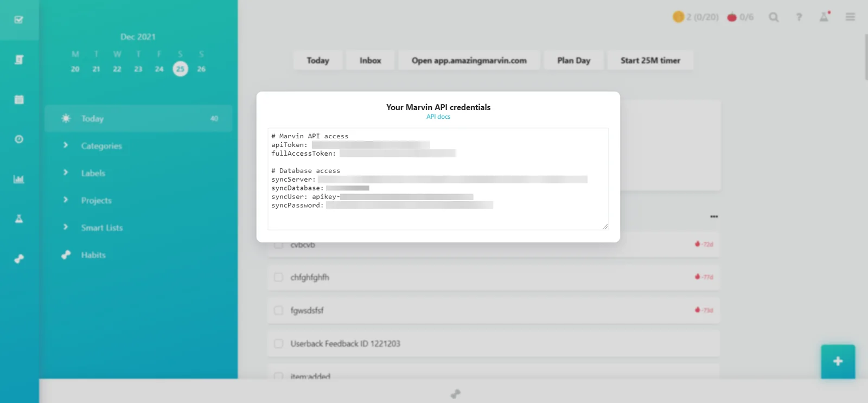The image size is (868, 403).
Task: Open help with the question mark
Action: 799,17
